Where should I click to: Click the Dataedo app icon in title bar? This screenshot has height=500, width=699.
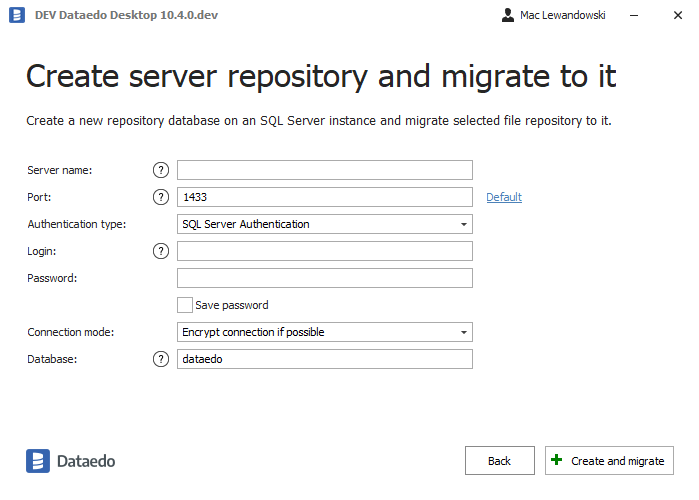(17, 16)
